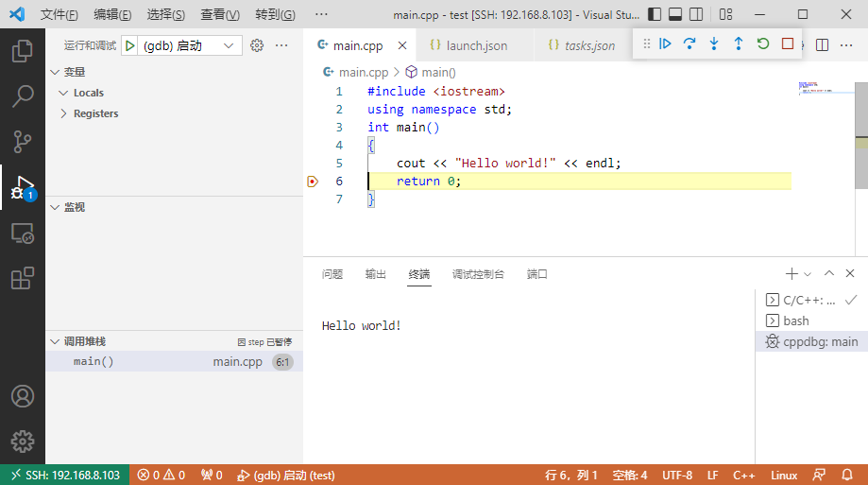Screen dimensions: 868x485
Task: Restart the debug session
Action: [x=763, y=43]
